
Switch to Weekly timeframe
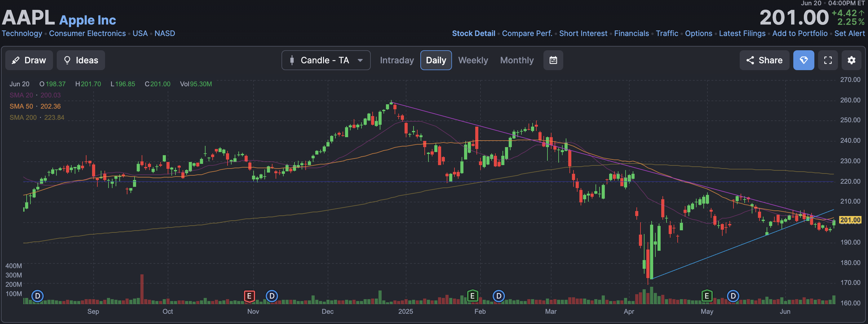coord(473,60)
